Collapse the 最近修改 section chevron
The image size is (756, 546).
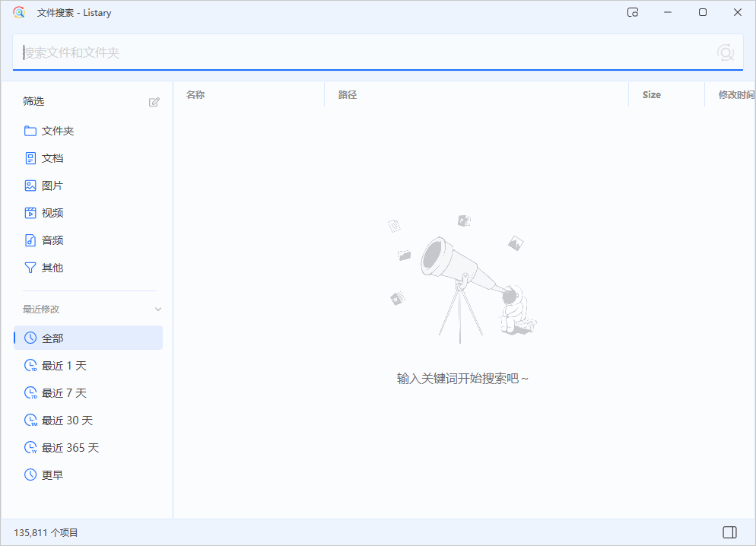point(157,309)
